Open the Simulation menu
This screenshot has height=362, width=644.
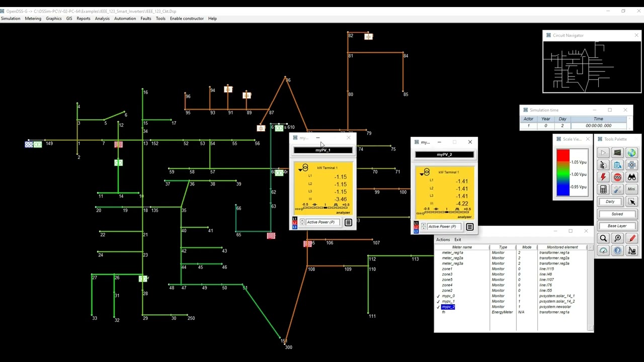click(11, 19)
